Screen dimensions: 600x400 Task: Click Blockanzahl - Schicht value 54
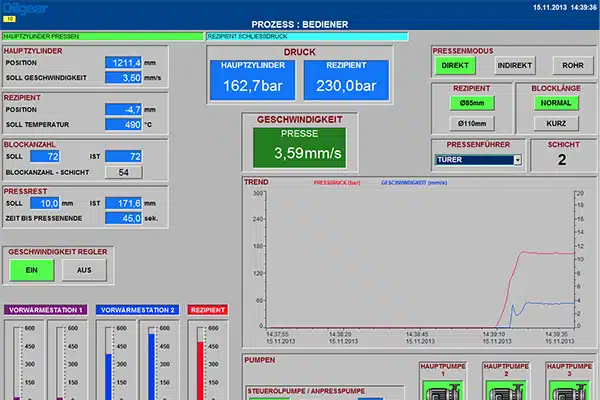point(123,172)
